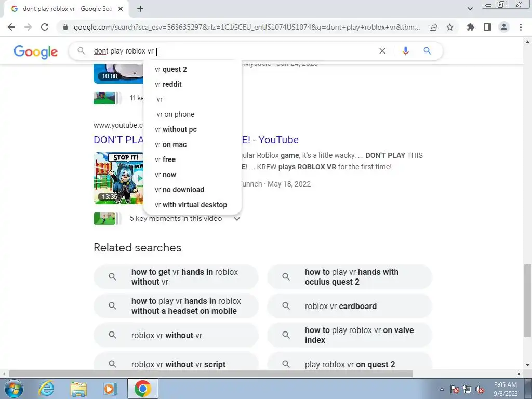The width and height of the screenshot is (532, 399).
Task: Expand '5 key moments in this video'
Action: pos(237,219)
